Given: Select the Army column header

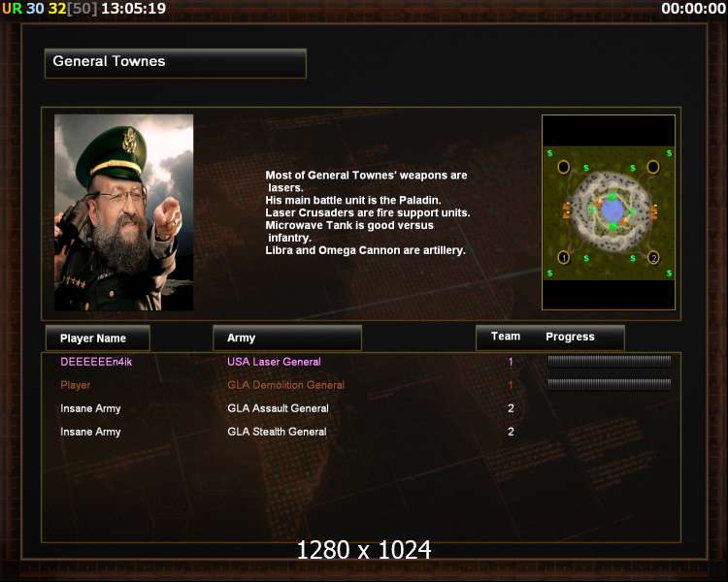Looking at the screenshot, I should [287, 338].
